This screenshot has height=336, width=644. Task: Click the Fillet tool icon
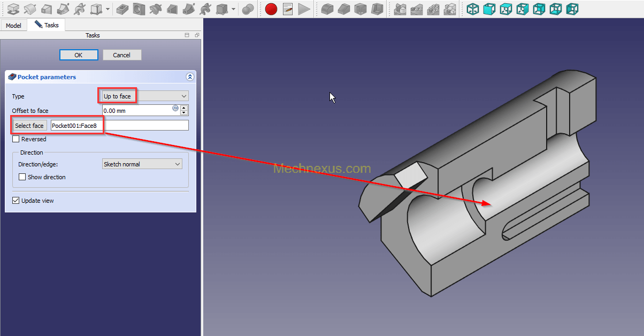coord(327,9)
